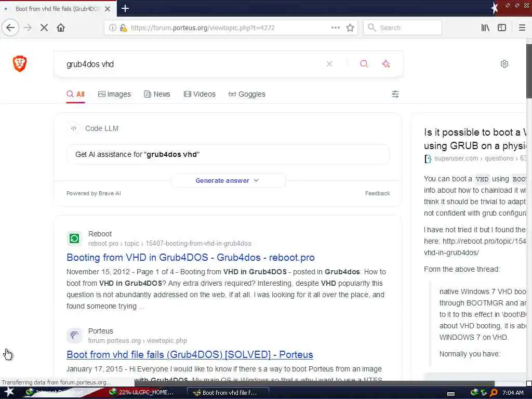This screenshot has height=399, width=532.
Task: Stop loading the page
Action: click(44, 28)
